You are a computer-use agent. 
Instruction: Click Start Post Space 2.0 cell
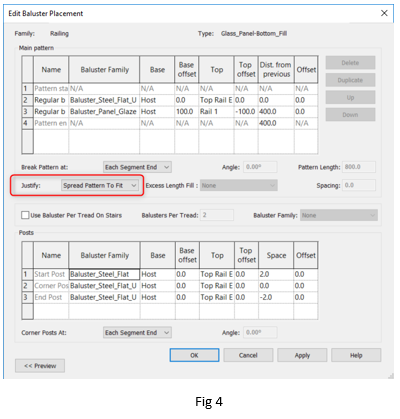tap(276, 274)
